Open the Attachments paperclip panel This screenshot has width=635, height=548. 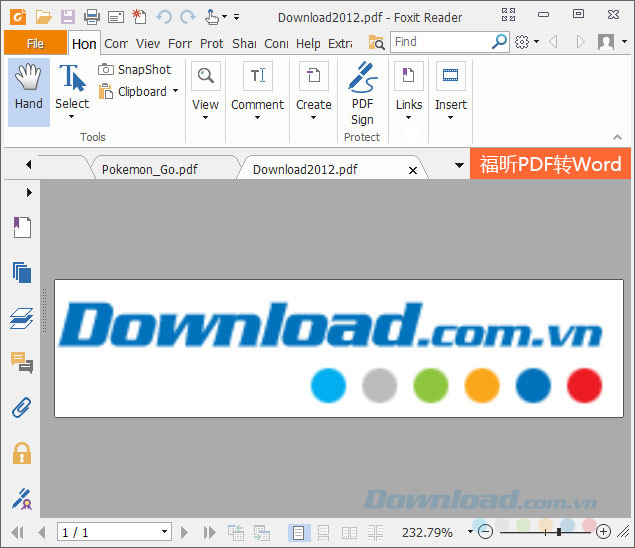click(x=22, y=407)
